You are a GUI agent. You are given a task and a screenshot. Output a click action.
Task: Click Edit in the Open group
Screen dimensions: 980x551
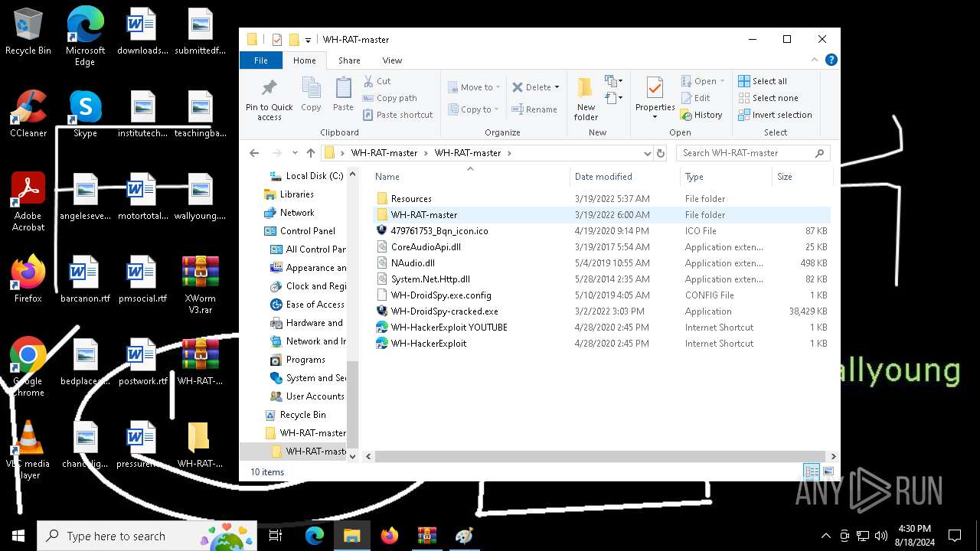click(695, 98)
